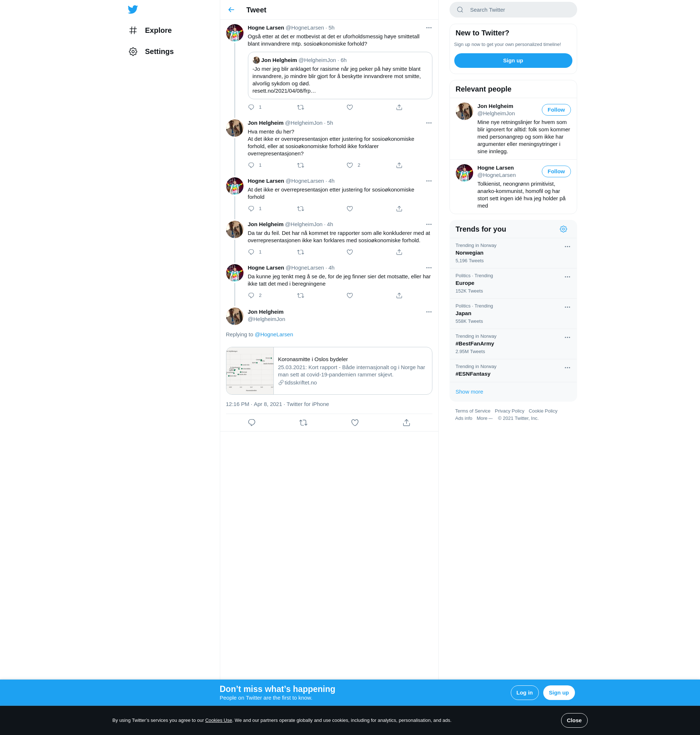
Task: Open more options for Japan trend
Action: [x=567, y=307]
